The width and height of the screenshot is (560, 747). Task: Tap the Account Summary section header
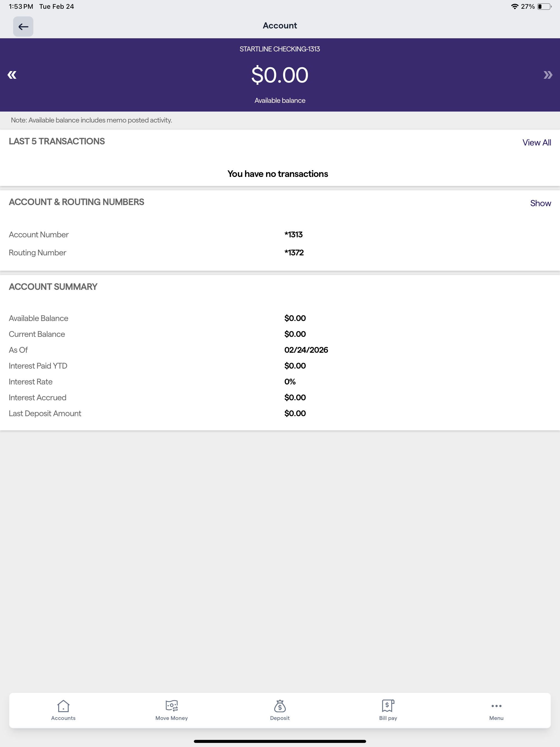pos(53,287)
